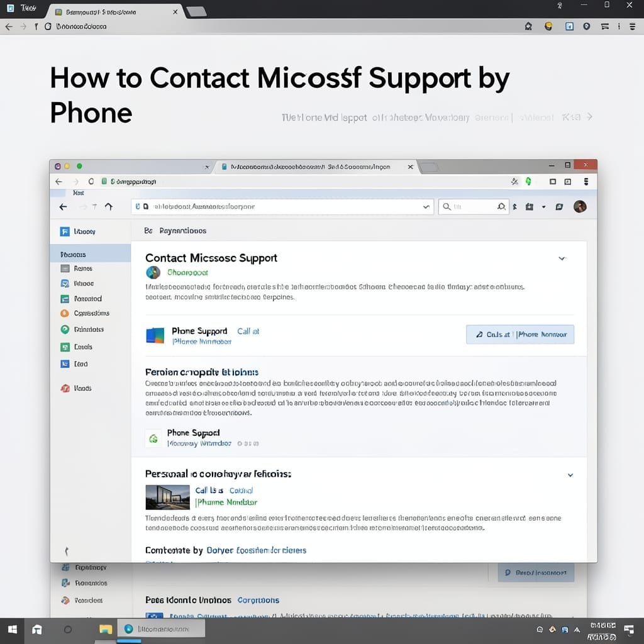Open the notification center in the taskbar

click(x=629, y=629)
